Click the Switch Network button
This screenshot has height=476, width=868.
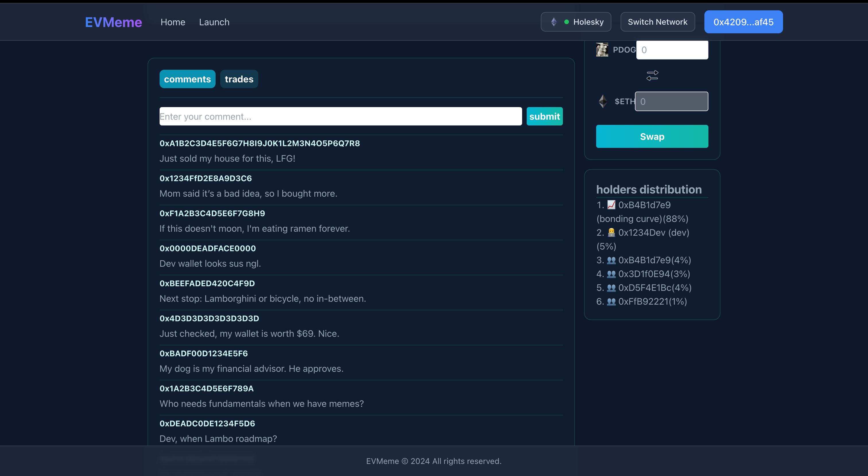[658, 22]
